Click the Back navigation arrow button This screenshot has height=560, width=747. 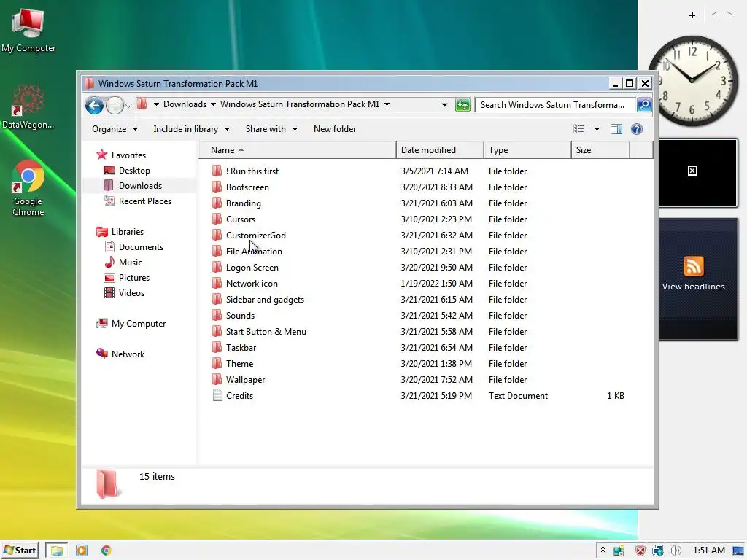click(94, 105)
